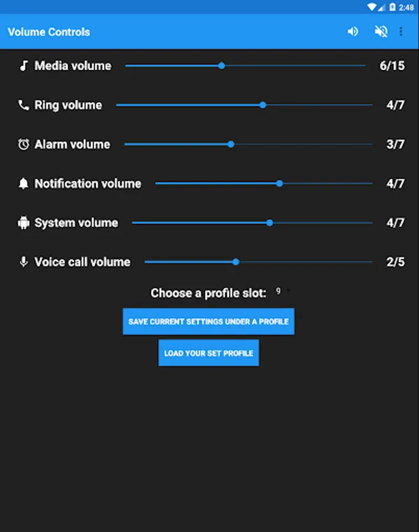The width and height of the screenshot is (419, 532).
Task: Tap the Wi-Fi status bar icon
Action: [372, 7]
